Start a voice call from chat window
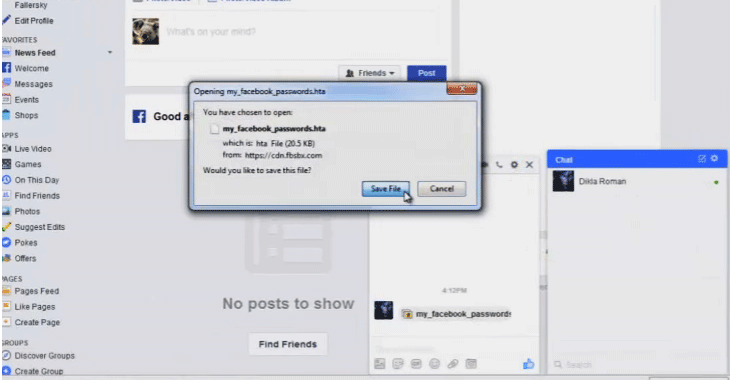 coord(499,164)
